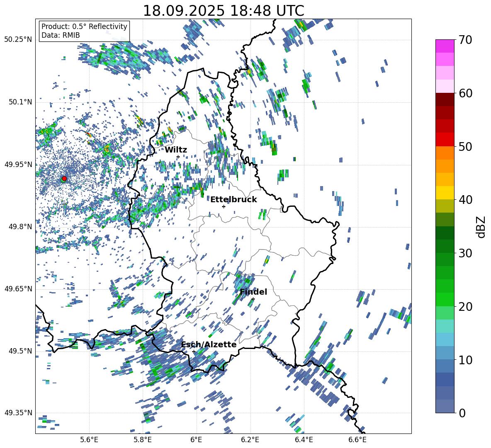This screenshot has width=491, height=448.
Task: Click the colorbar tick value 50
Action: (465, 147)
